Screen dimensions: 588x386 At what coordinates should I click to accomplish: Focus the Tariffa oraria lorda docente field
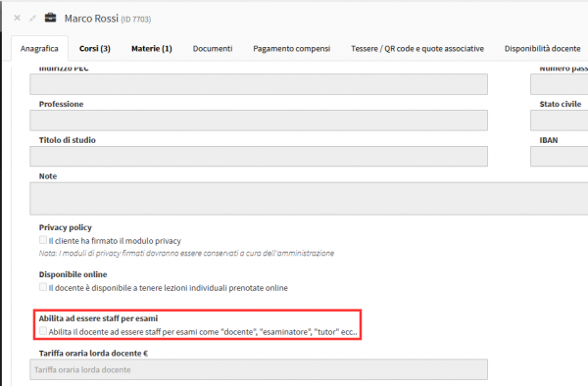coord(259,369)
